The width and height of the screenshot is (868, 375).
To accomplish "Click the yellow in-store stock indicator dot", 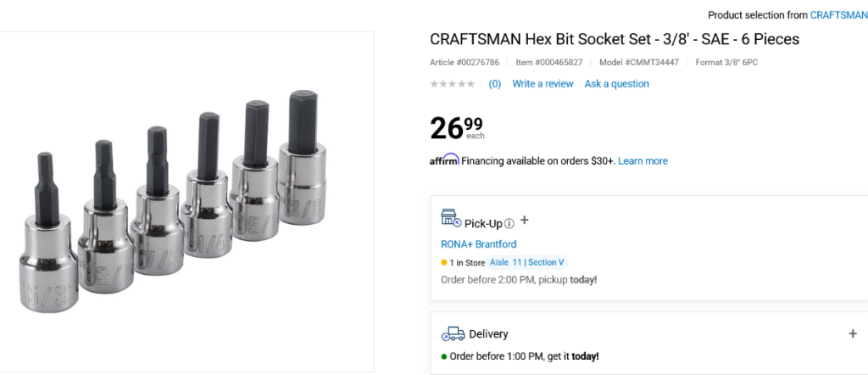I will click(444, 263).
